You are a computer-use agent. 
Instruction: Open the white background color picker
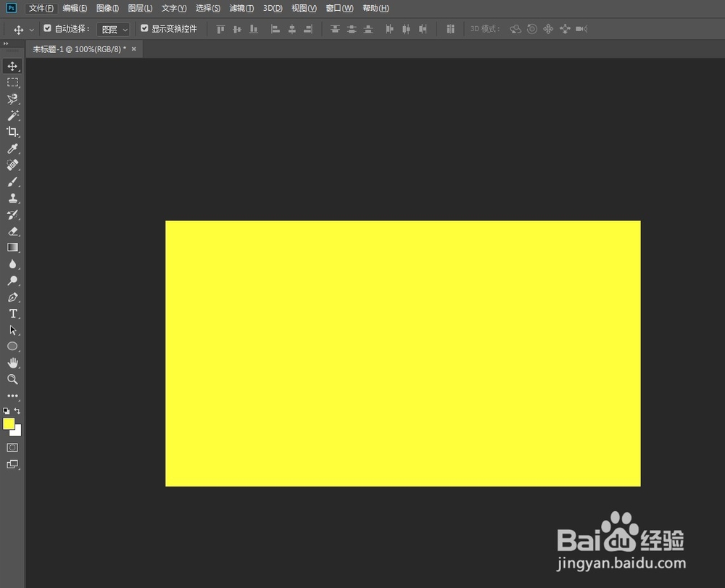[x=17, y=432]
